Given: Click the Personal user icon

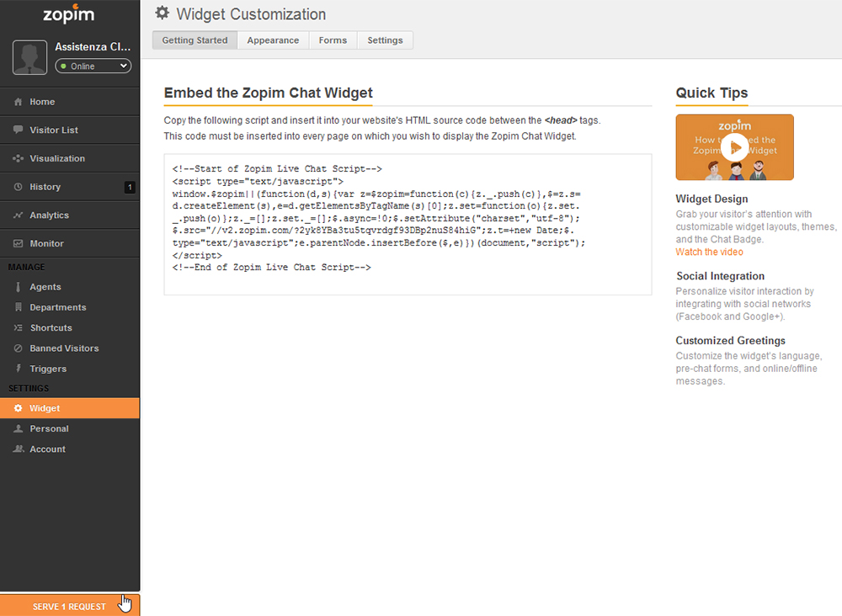Looking at the screenshot, I should click(19, 428).
